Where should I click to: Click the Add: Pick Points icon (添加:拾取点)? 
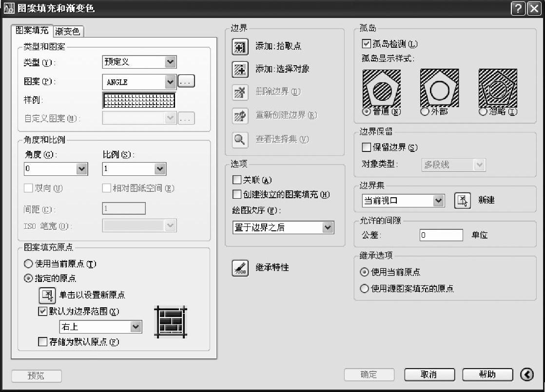[x=240, y=47]
